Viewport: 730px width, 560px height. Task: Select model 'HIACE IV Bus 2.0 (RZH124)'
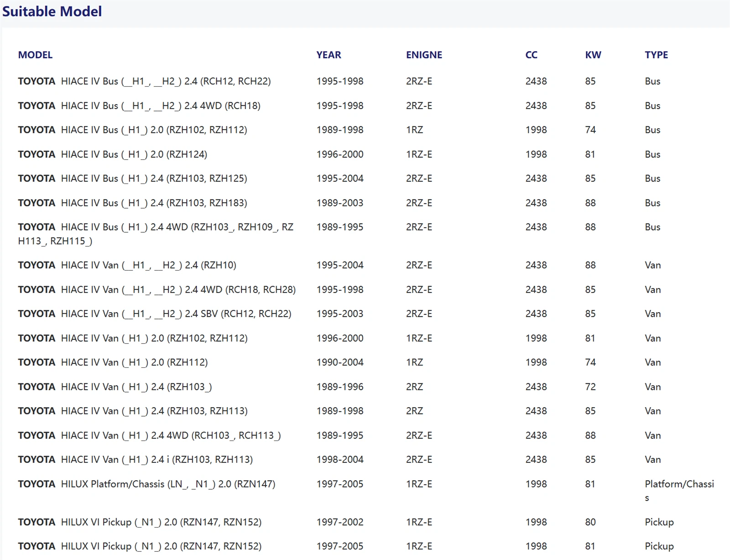coord(112,154)
